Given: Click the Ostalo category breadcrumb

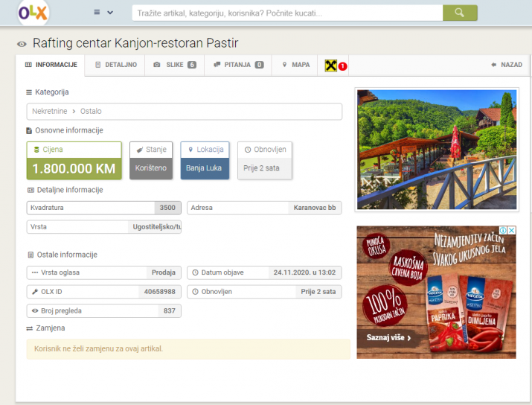Looking at the screenshot, I should tap(91, 111).
